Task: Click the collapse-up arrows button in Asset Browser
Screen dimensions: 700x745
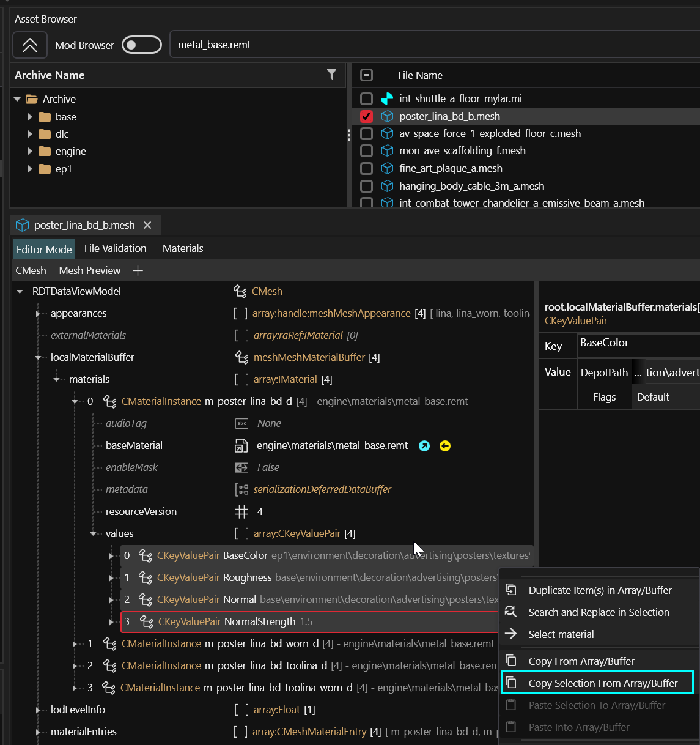Action: [29, 45]
